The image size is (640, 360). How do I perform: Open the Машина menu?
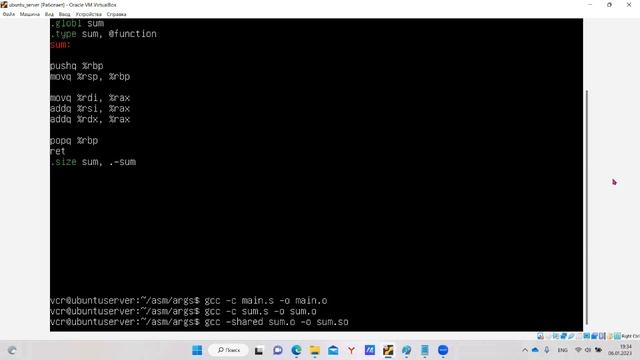(30, 14)
